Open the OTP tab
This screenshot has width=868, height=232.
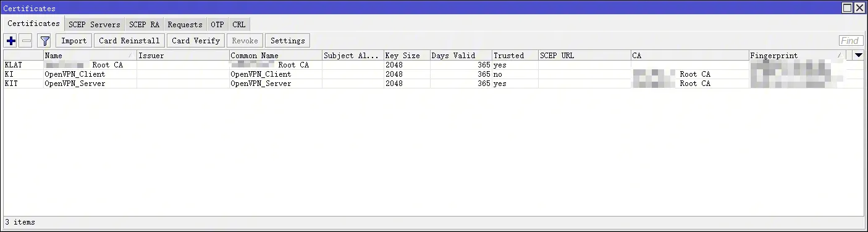pyautogui.click(x=217, y=25)
